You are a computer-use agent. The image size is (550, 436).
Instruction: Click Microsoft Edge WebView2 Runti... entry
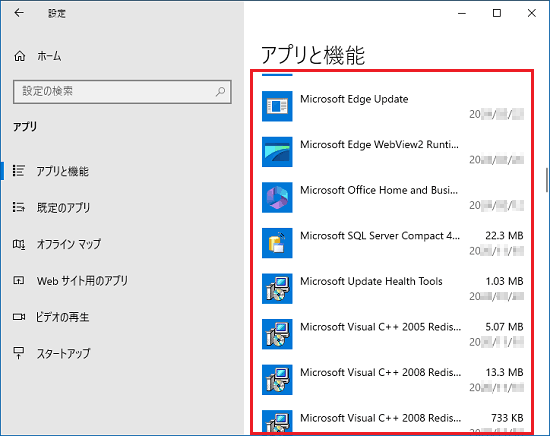point(380,145)
